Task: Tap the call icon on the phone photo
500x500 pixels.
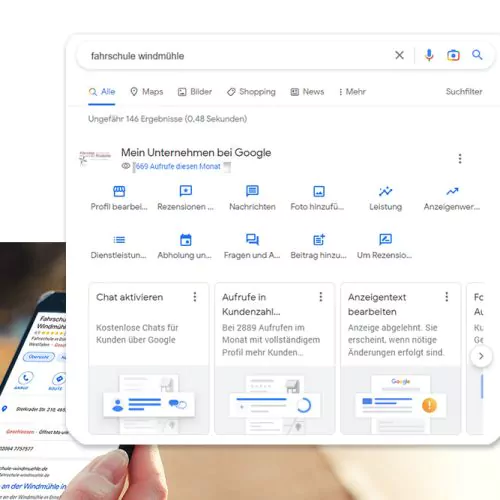Action: 25,378
